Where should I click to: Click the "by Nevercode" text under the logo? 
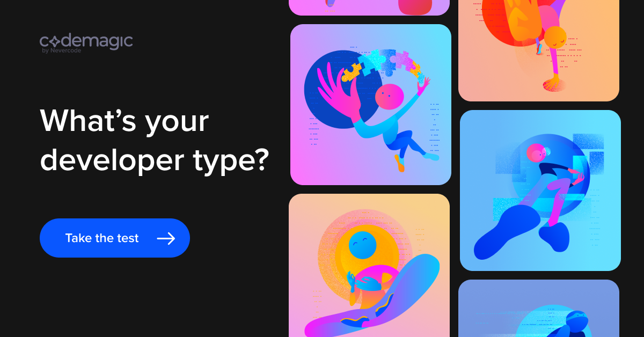tap(61, 51)
